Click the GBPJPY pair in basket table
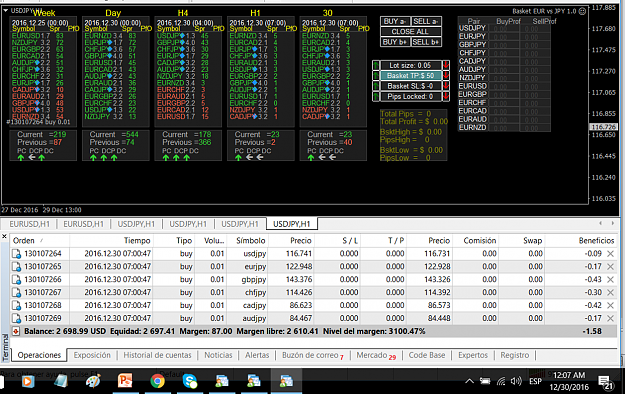 click(472, 45)
